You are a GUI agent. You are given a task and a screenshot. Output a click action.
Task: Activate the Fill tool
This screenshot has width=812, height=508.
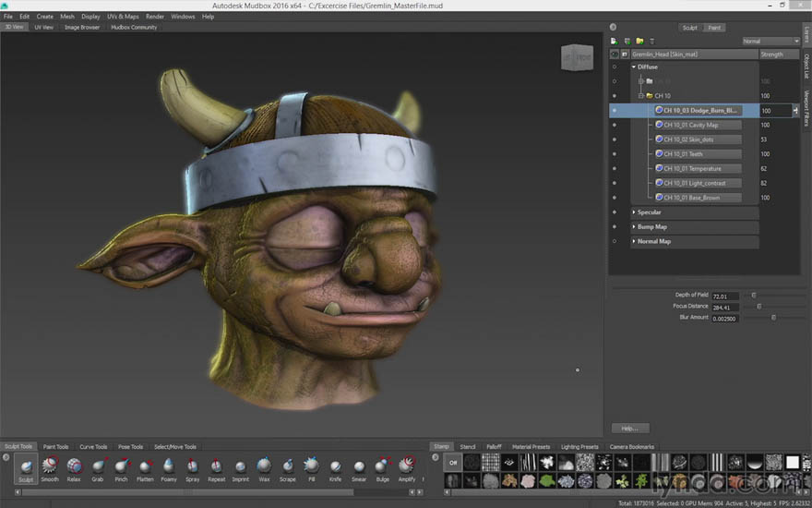311,468
